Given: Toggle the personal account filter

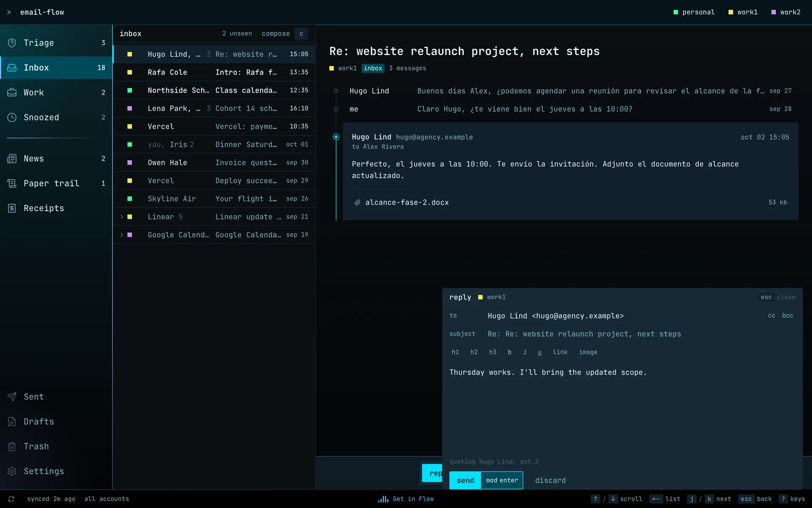Looking at the screenshot, I should [694, 12].
